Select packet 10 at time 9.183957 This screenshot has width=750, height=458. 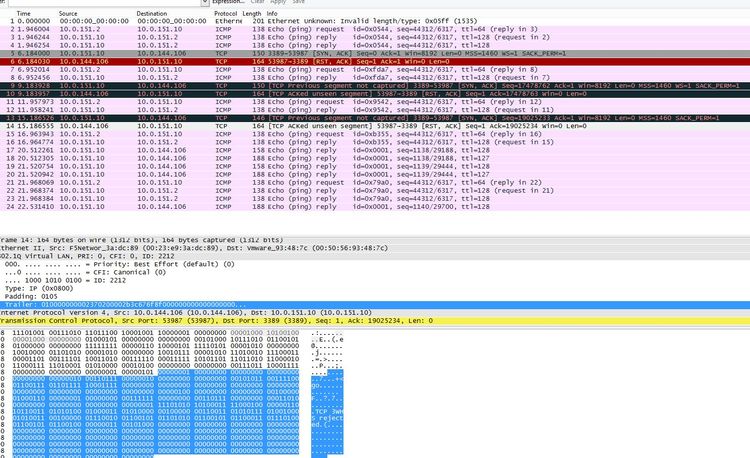coord(375,94)
